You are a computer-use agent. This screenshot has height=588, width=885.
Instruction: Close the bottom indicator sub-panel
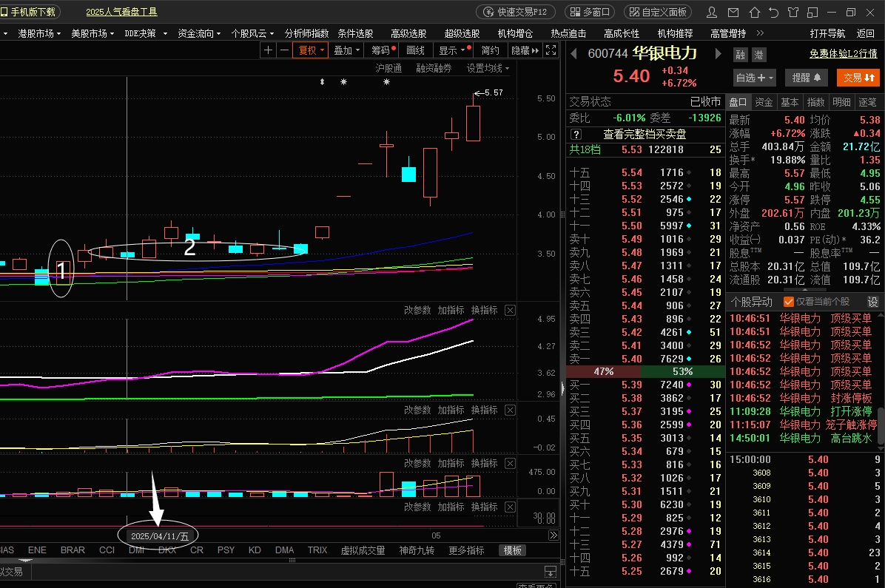(x=510, y=507)
